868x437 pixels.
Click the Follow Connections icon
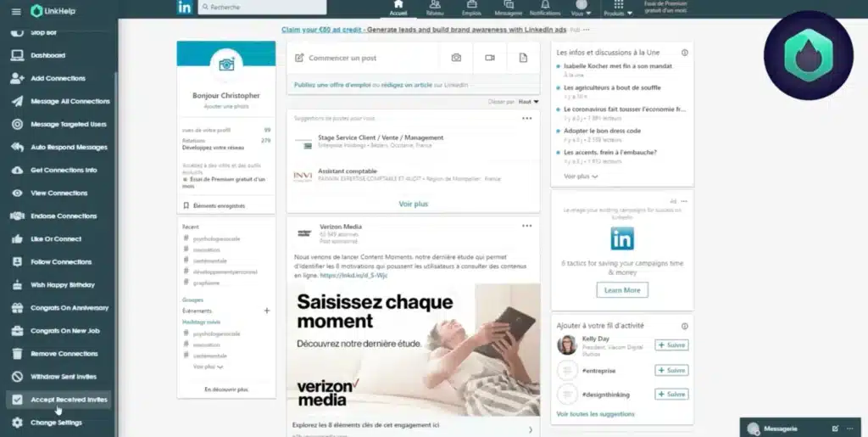point(17,262)
